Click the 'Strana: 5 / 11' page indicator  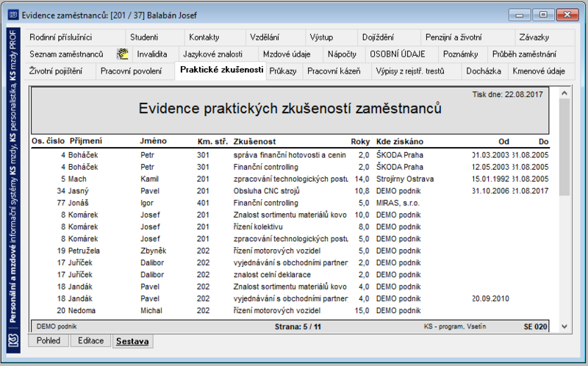tap(298, 326)
